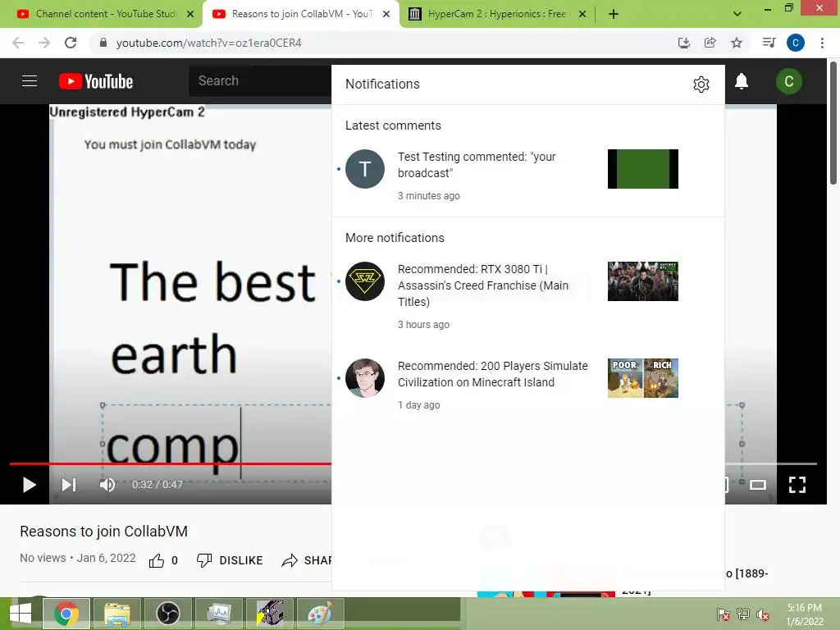Screen dimensions: 840x630
Task: Seek on the red video progress bar
Action: [171, 463]
